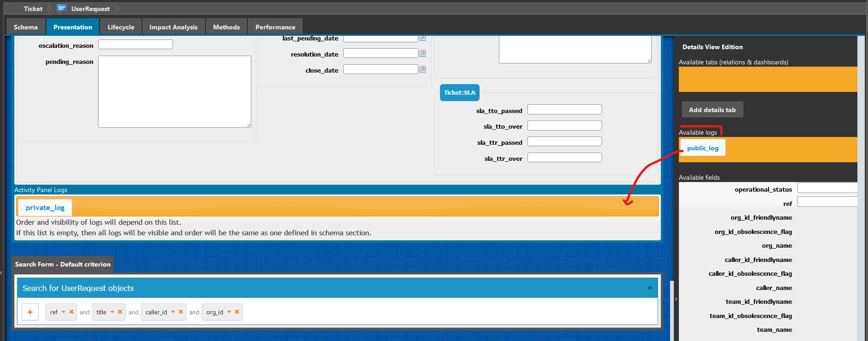Open the close_date calendar picker
This screenshot has height=341, width=868.
422,69
